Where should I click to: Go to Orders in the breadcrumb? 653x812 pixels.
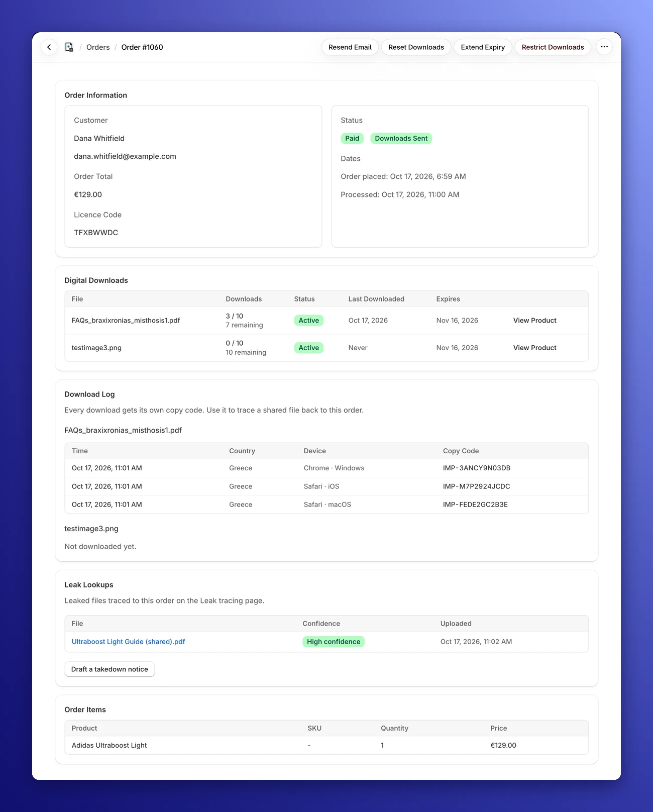(x=98, y=47)
